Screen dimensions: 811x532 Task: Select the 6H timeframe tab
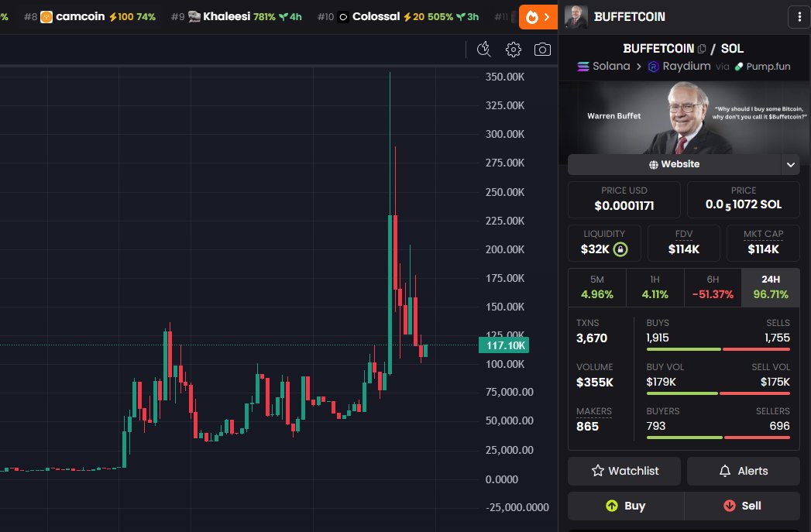[713, 287]
